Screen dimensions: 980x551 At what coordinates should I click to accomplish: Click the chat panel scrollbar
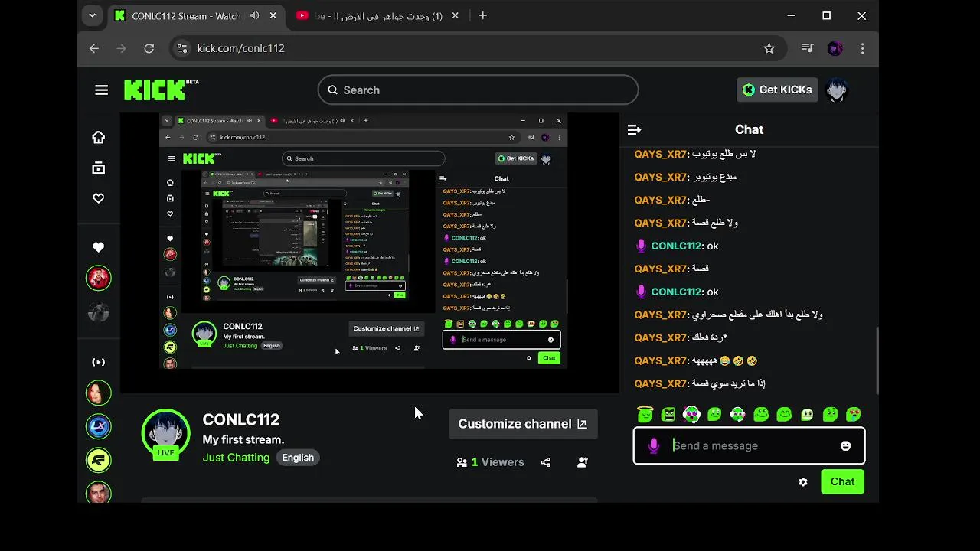(x=877, y=360)
